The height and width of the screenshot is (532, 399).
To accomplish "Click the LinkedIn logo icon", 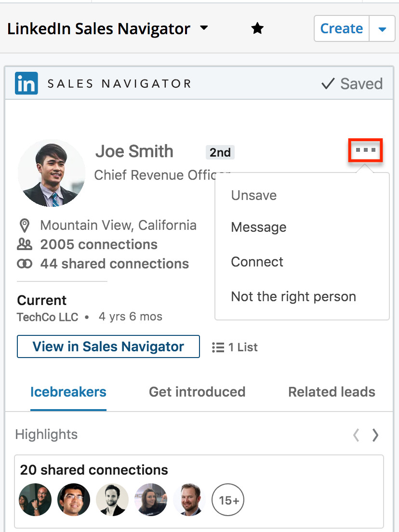I will pos(27,83).
